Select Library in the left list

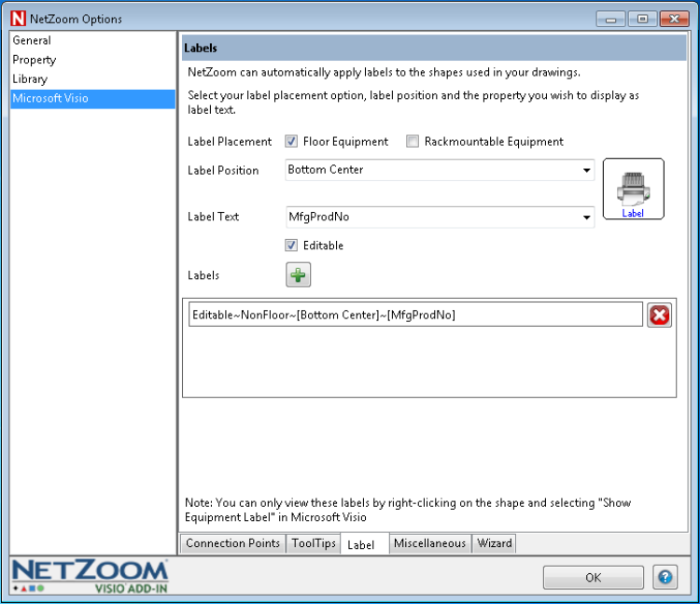click(92, 79)
